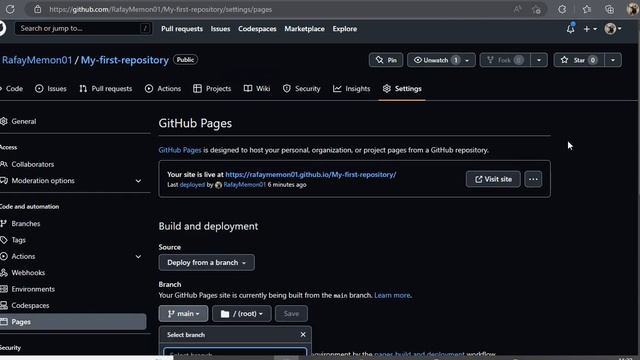This screenshot has height=360, width=640.
Task: Pin this repository with the Pin button
Action: [x=386, y=60]
